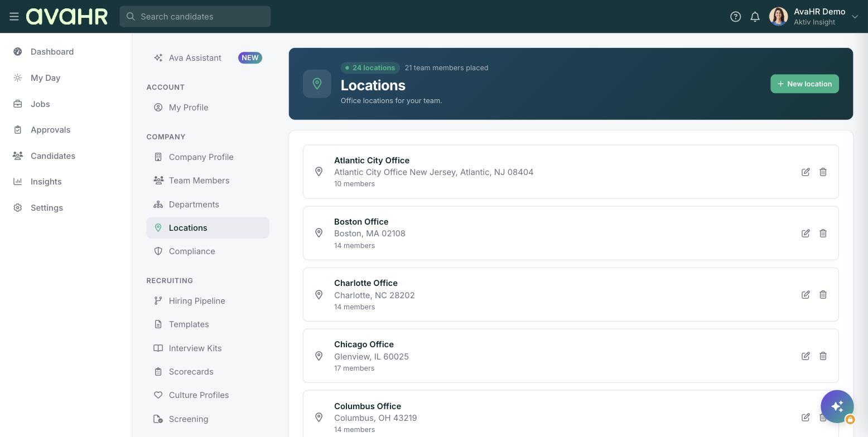The image size is (868, 437).
Task: Open the help question mark icon
Action: click(735, 17)
